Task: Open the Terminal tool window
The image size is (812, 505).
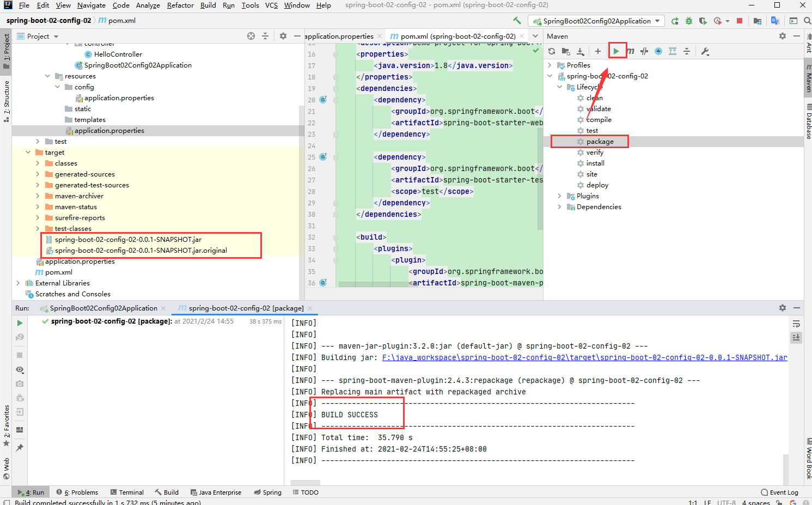Action: tap(131, 492)
